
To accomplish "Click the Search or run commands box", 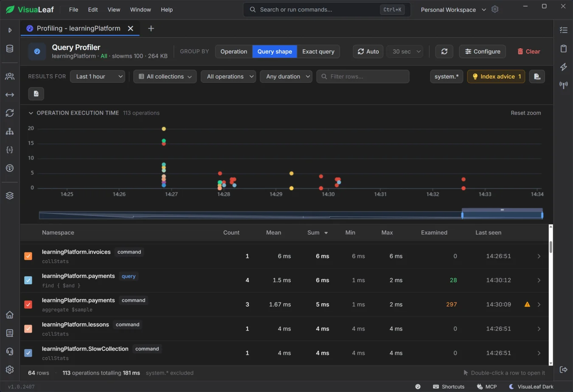I will pos(327,9).
